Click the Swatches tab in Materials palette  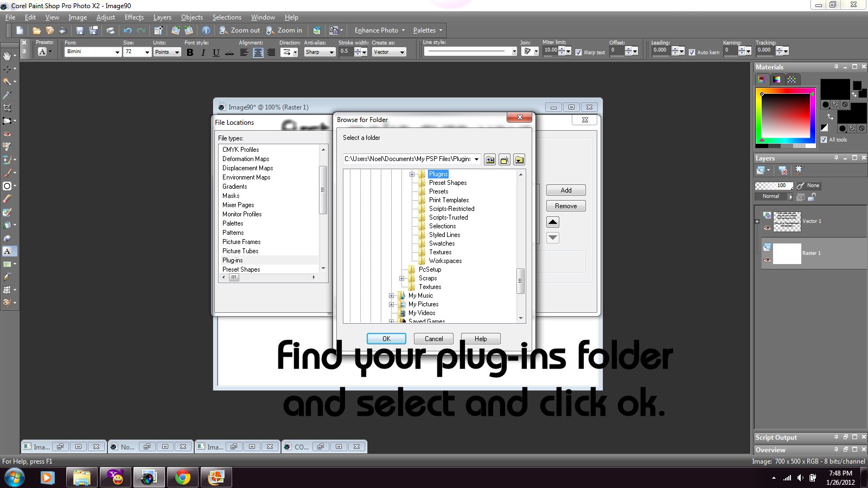tap(792, 80)
